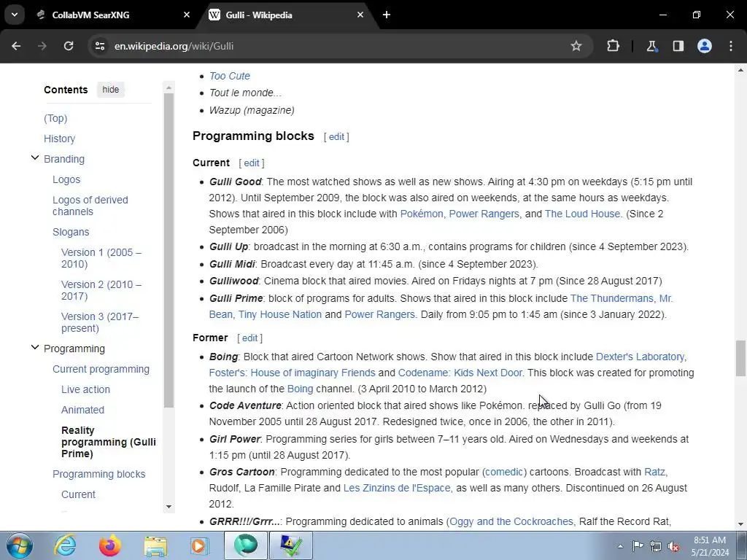Open the Chrome profile avatar
Image resolution: width=747 pixels, height=560 pixels.
705,46
